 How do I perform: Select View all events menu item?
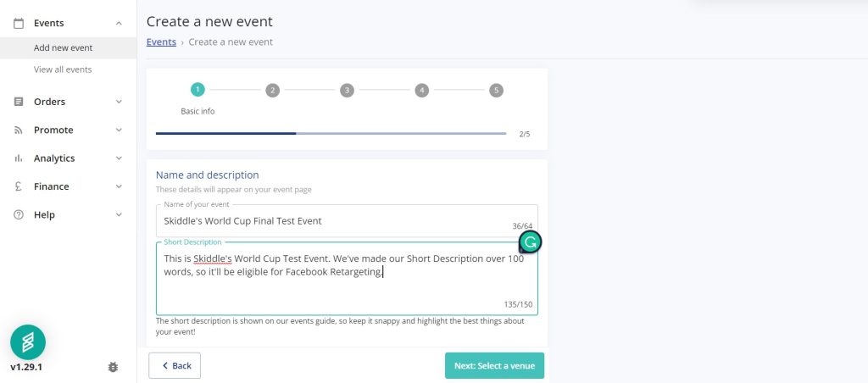pyautogui.click(x=63, y=69)
